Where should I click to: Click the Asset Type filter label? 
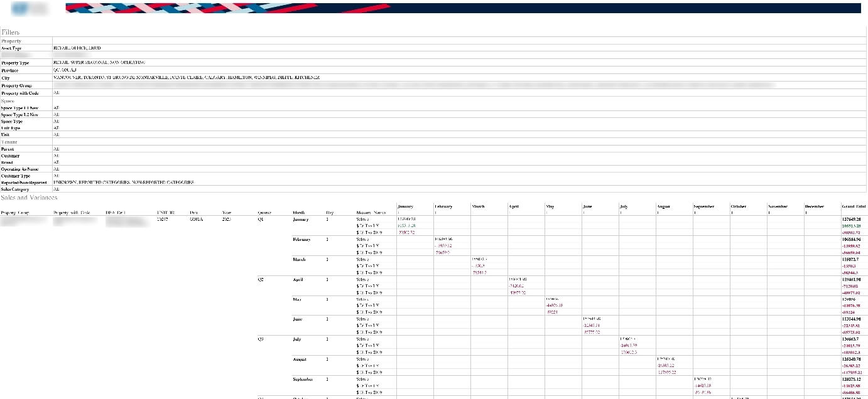coord(11,48)
